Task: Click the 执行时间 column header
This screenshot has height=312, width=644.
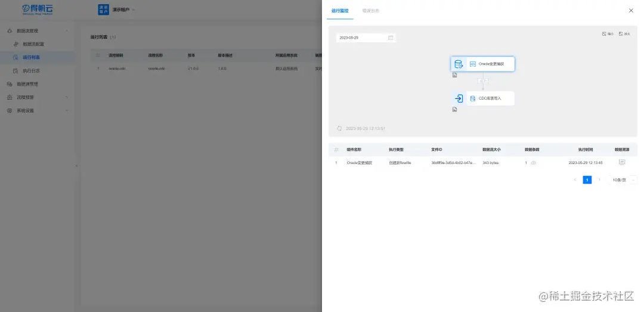Action: point(586,150)
